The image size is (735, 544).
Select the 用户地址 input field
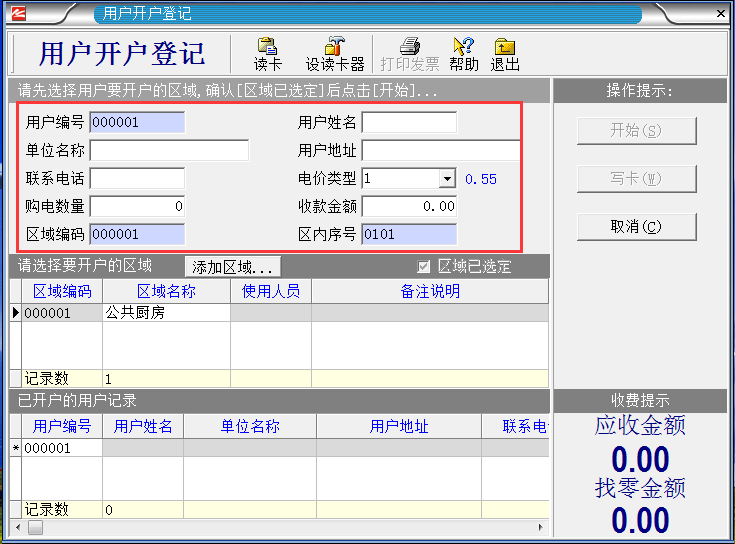coord(440,151)
